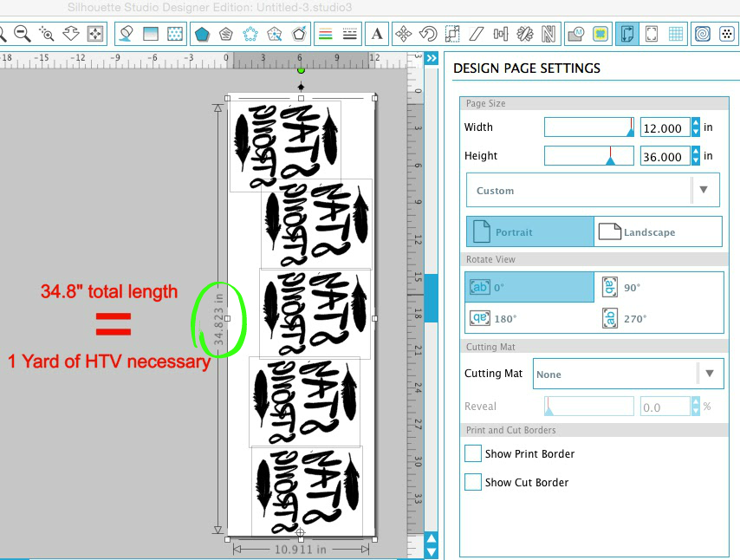Screen dimensions: 740x560
Task: Open the Fill Color window icon
Action: (126, 34)
